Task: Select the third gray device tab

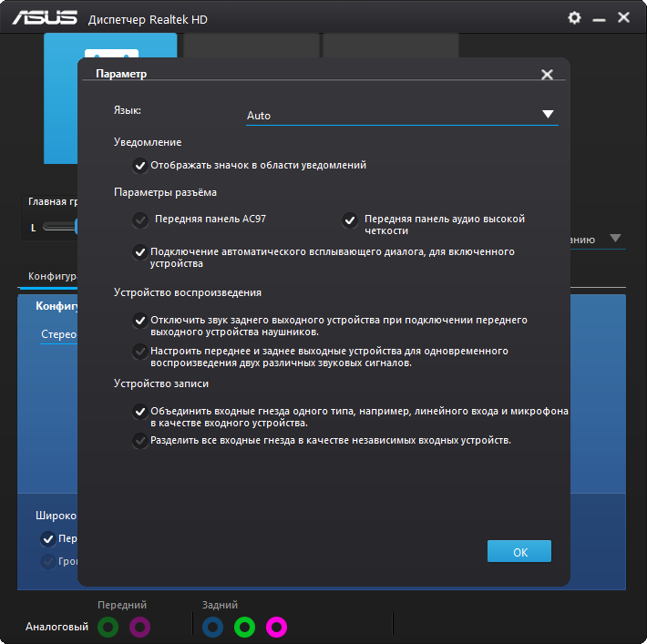Action: pyautogui.click(x=390, y=46)
